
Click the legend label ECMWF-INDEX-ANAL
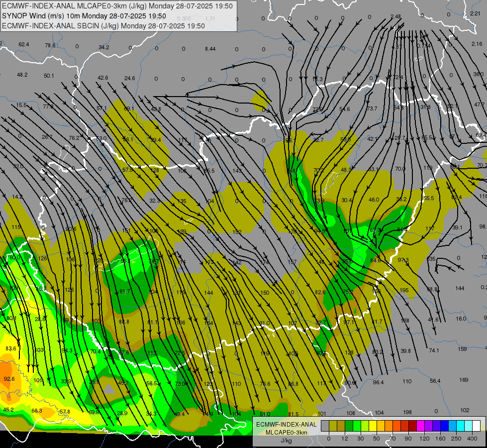[287, 425]
